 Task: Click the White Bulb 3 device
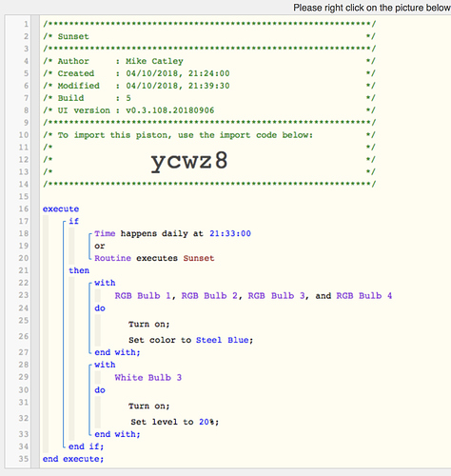148,378
